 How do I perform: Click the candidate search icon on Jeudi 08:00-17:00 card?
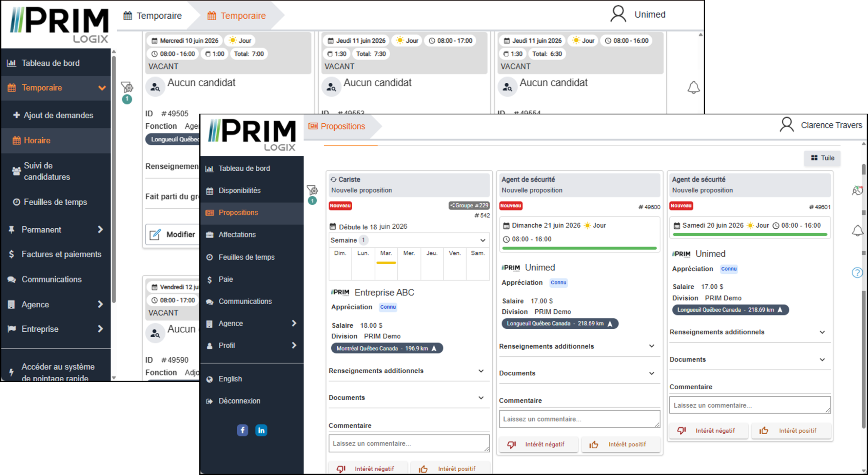(x=331, y=87)
